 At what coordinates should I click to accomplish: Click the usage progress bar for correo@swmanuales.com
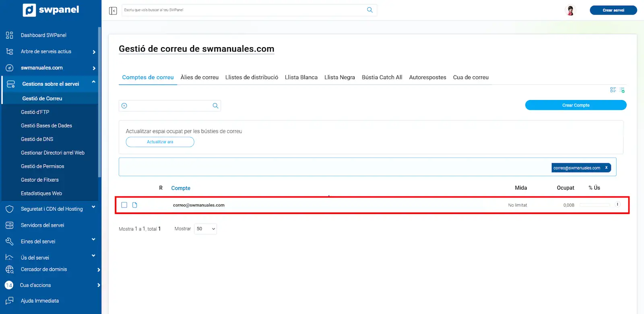coord(595,205)
